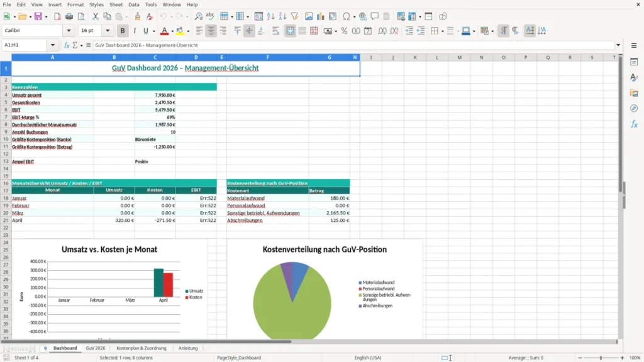Toggle Italic formatting
The width and height of the screenshot is (644, 362).
(135, 31)
